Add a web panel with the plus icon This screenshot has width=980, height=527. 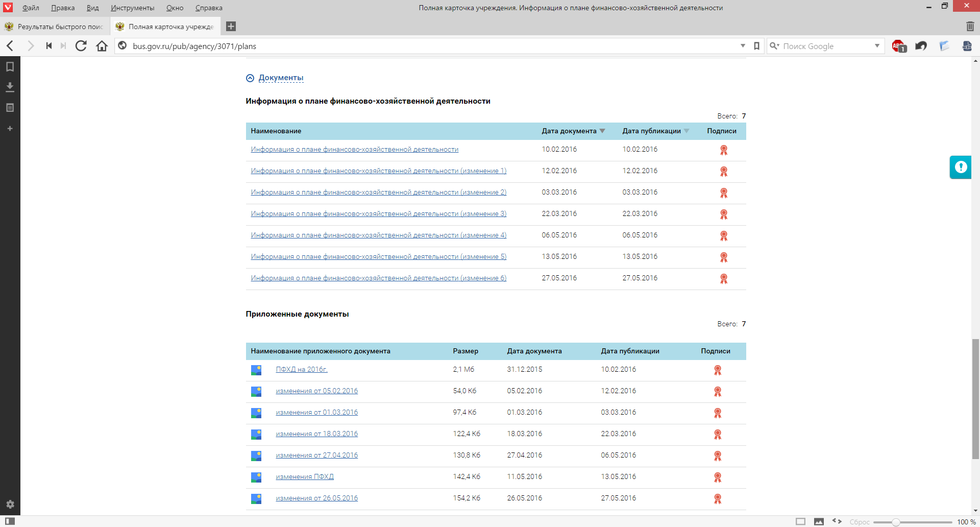tap(10, 129)
